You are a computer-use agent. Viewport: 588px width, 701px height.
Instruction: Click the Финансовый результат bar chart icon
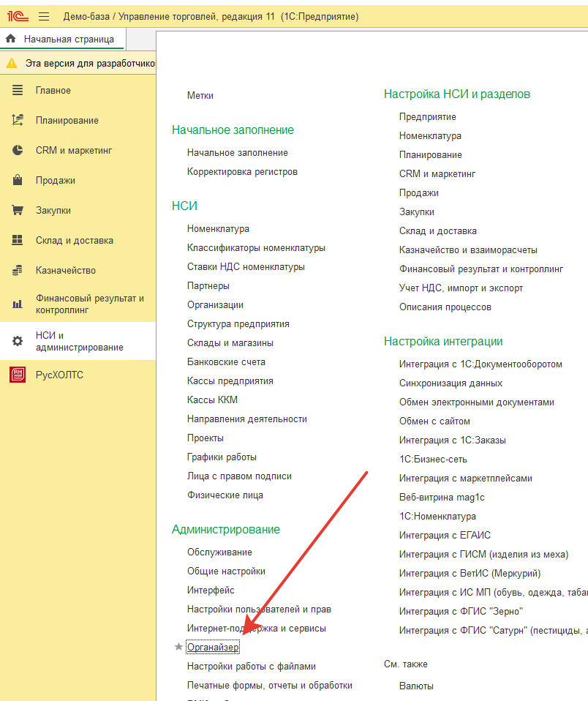[18, 304]
